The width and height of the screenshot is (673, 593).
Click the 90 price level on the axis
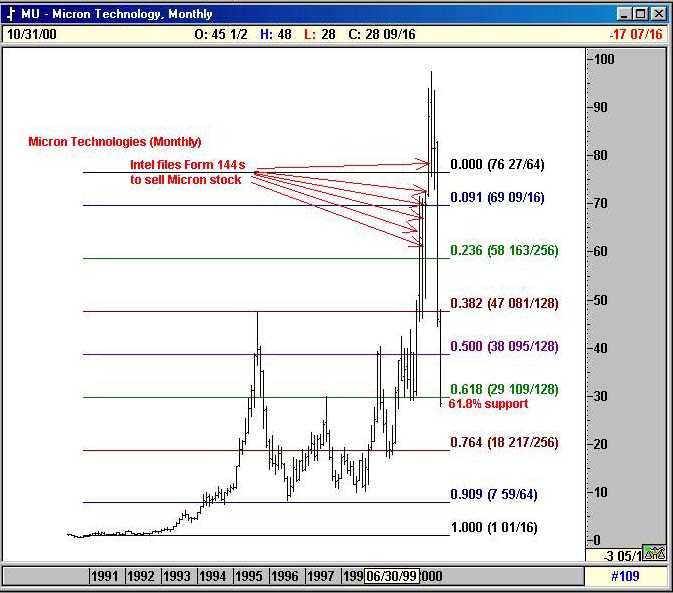pyautogui.click(x=600, y=107)
